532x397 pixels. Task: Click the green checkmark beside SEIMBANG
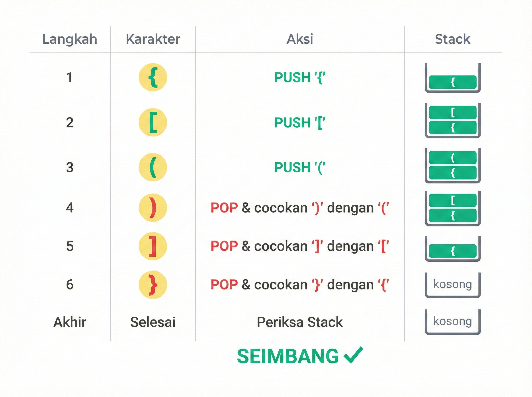[353, 355]
